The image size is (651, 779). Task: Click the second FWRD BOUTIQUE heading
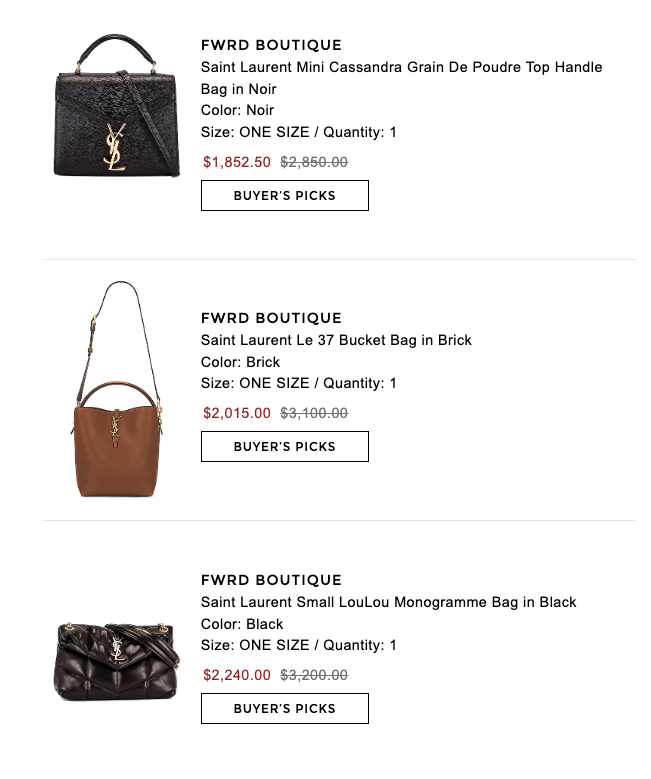coord(271,318)
